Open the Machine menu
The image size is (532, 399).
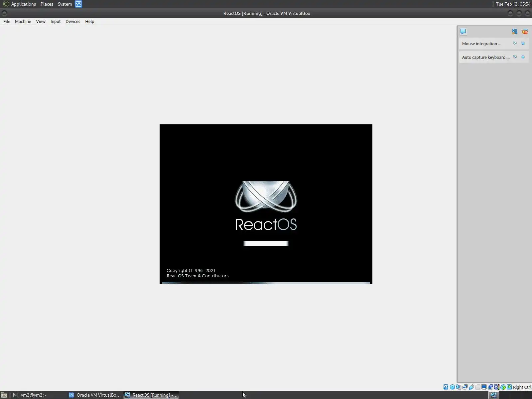point(23,21)
